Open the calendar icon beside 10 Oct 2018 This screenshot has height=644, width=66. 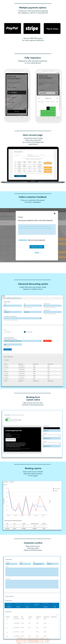pos(56,93)
